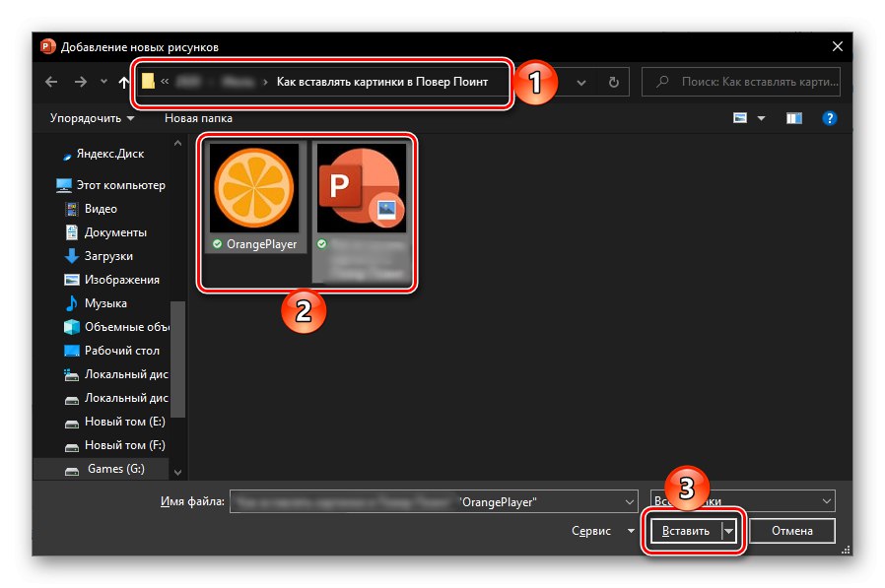
Task: Go forward using the right arrow
Action: pos(81,82)
